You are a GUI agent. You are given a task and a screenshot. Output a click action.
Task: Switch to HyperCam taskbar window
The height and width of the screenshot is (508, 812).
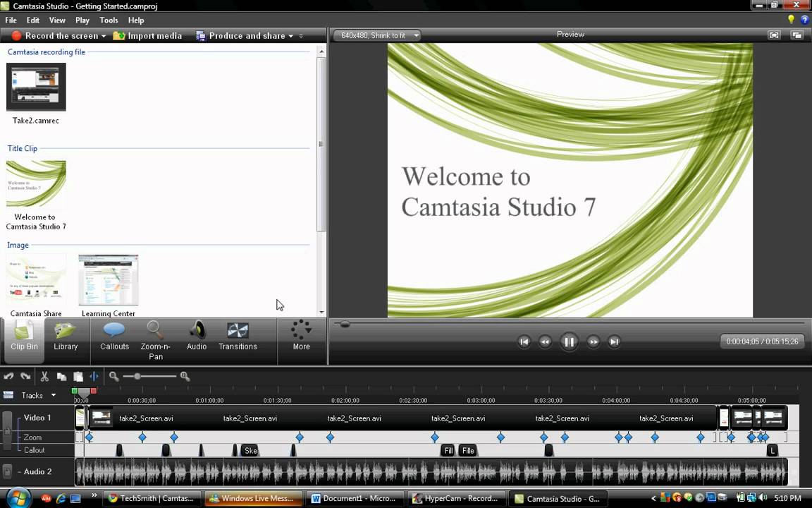[x=456, y=499]
